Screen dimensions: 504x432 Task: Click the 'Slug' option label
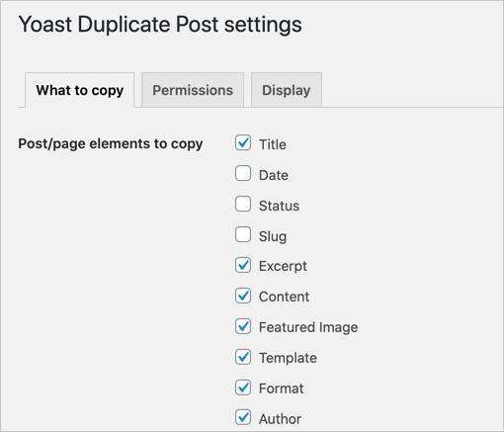273,236
